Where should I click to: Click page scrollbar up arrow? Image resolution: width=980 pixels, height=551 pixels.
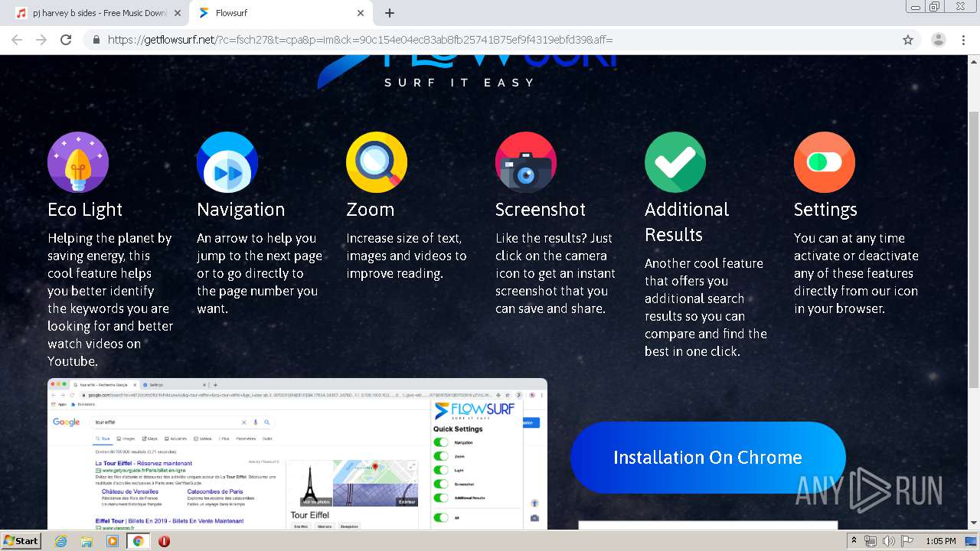[x=974, y=60]
